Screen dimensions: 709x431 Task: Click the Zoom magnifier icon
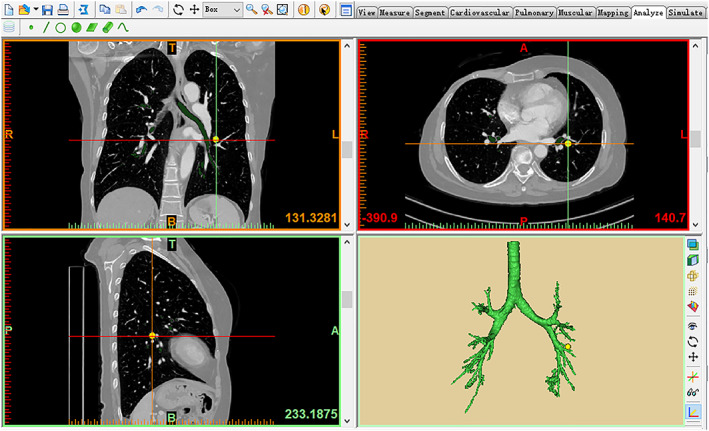click(x=251, y=10)
